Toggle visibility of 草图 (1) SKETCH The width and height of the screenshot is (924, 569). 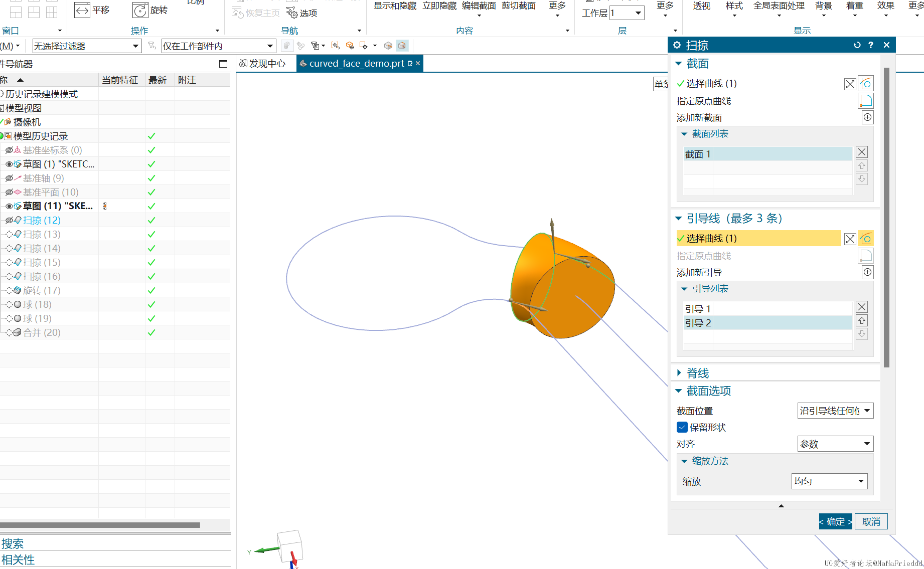click(x=9, y=164)
